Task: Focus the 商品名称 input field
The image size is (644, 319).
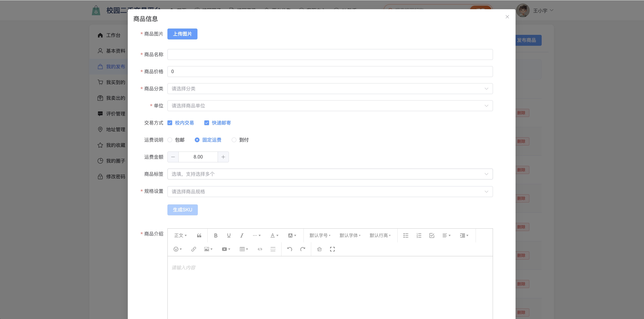Action: point(330,54)
